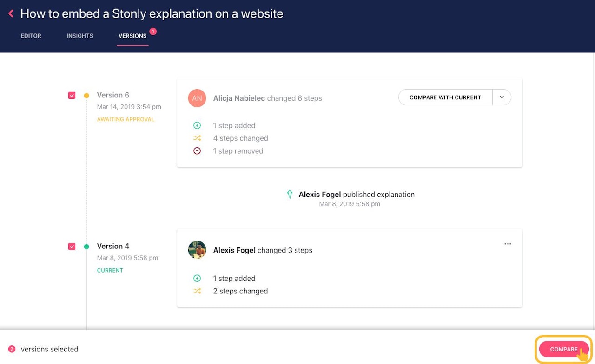595x364 pixels.
Task: Click the green published arrow icon
Action: pyautogui.click(x=290, y=194)
